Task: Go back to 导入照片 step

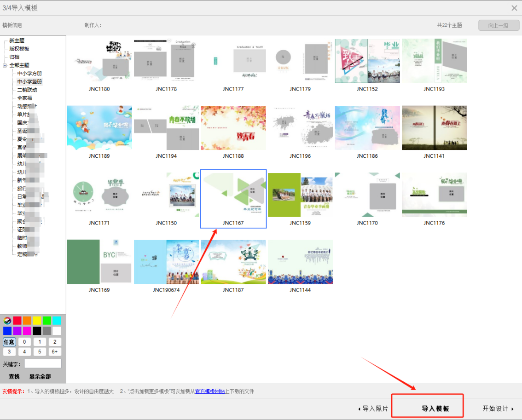Action: [x=373, y=408]
